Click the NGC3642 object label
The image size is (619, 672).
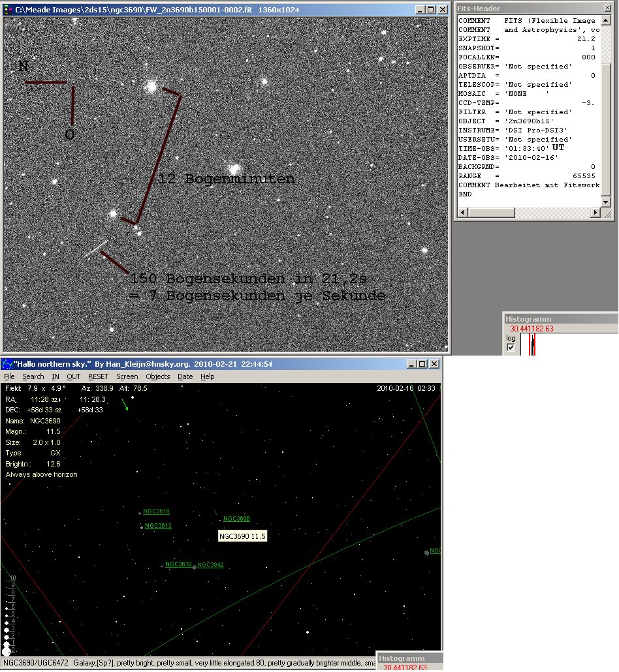(x=210, y=565)
